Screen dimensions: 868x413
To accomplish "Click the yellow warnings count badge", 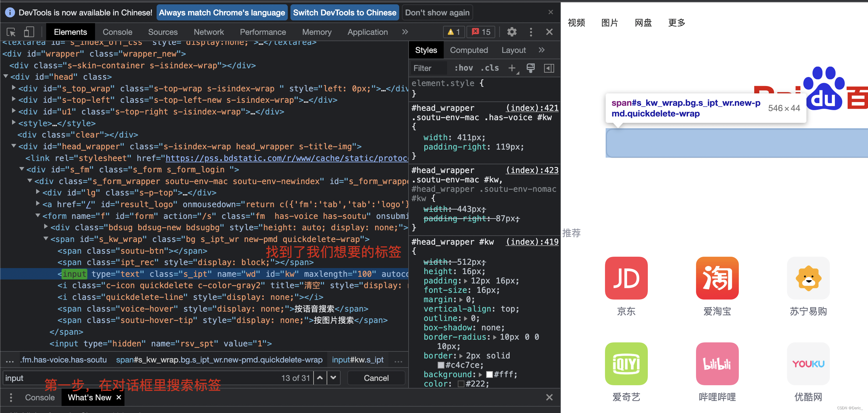I will point(453,32).
